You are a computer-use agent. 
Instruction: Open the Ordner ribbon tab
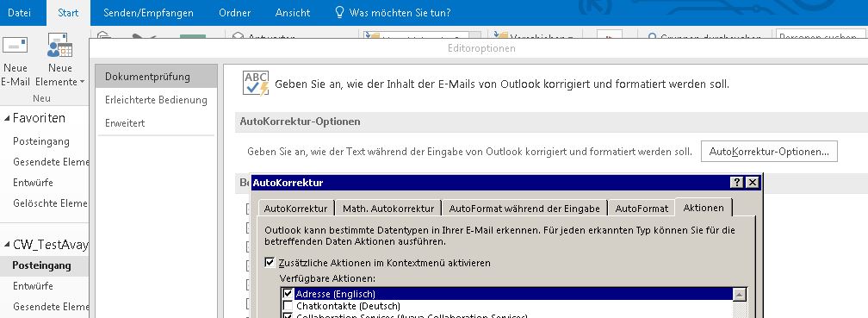click(x=235, y=12)
